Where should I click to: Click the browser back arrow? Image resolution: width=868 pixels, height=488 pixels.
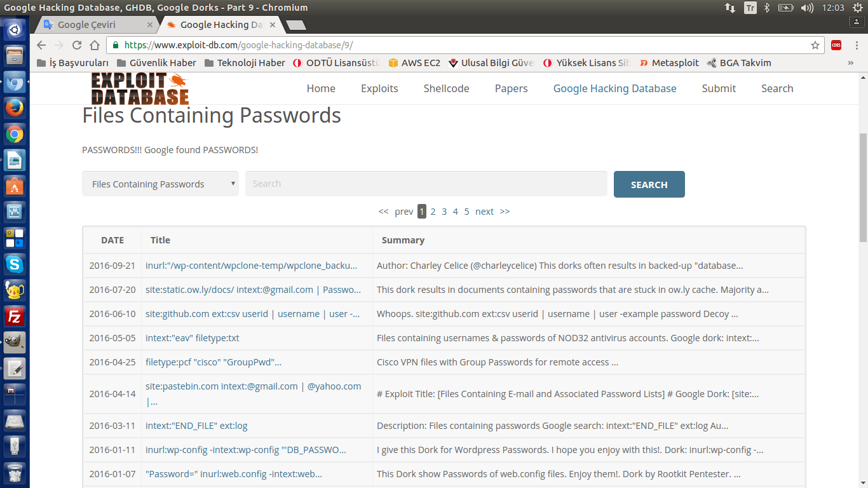point(41,45)
